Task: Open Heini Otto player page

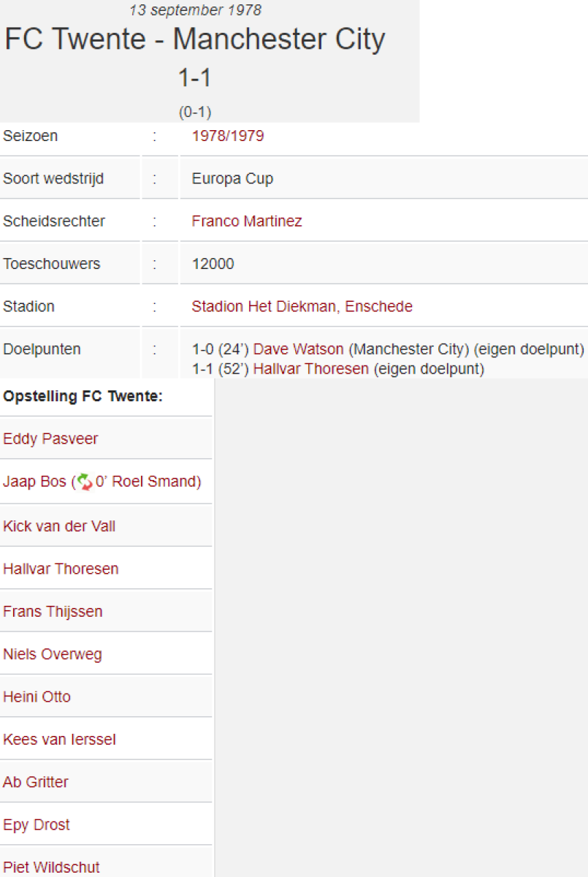Action: (x=37, y=696)
